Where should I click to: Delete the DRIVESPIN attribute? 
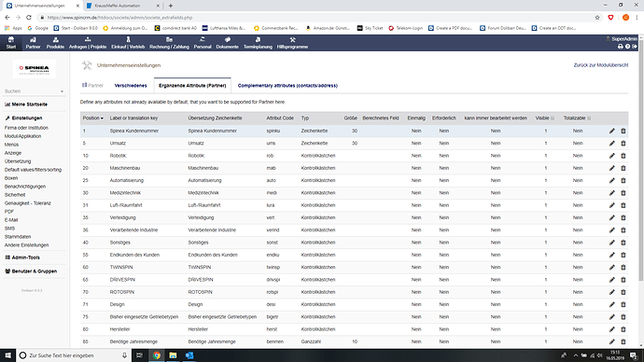click(x=623, y=280)
